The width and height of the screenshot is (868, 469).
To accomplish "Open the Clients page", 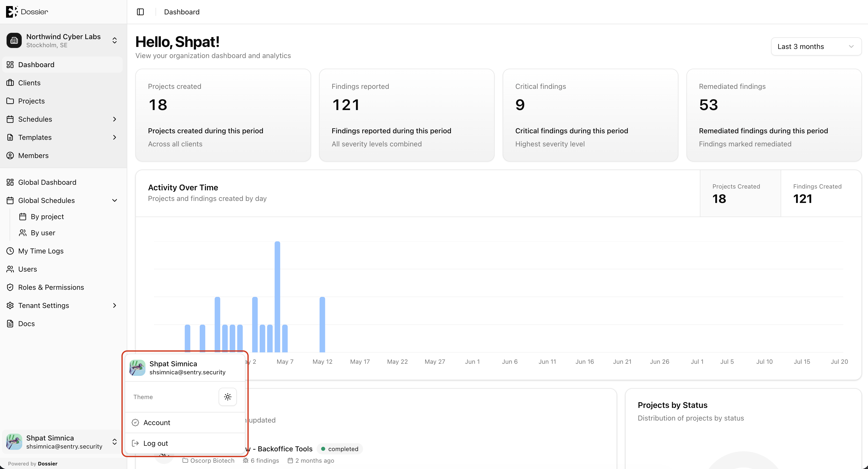I will (62, 83).
